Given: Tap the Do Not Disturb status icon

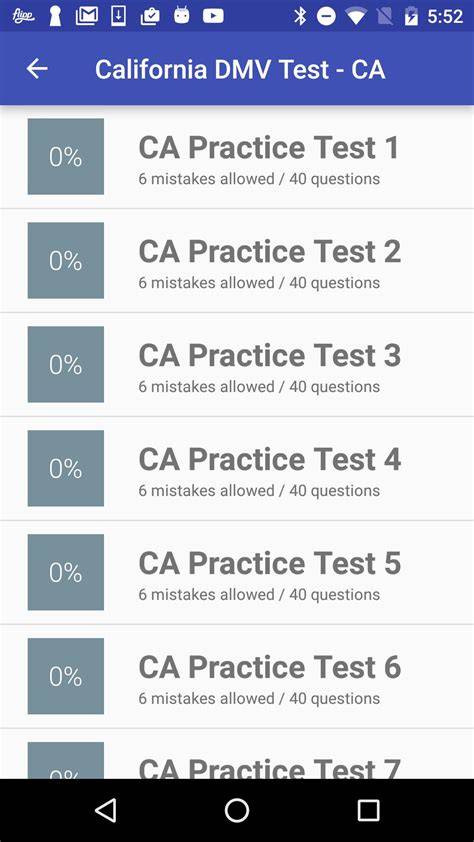Looking at the screenshot, I should [x=326, y=17].
